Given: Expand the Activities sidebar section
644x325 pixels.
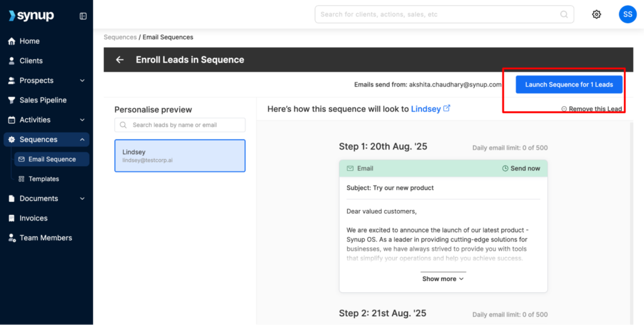Looking at the screenshot, I should pos(82,120).
